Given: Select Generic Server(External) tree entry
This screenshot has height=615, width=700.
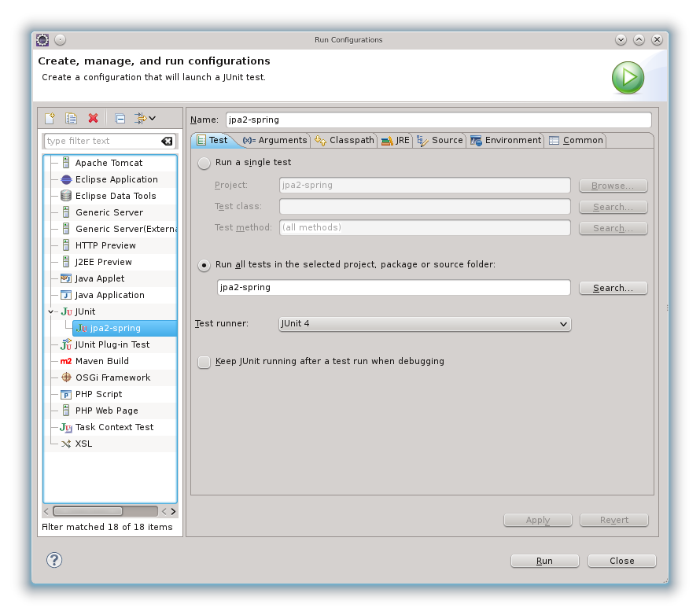Looking at the screenshot, I should point(118,229).
